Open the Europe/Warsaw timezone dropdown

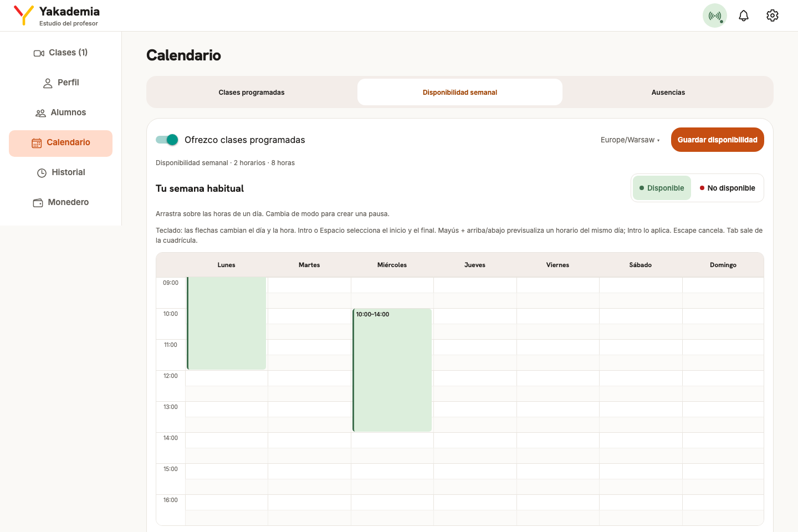(630, 140)
